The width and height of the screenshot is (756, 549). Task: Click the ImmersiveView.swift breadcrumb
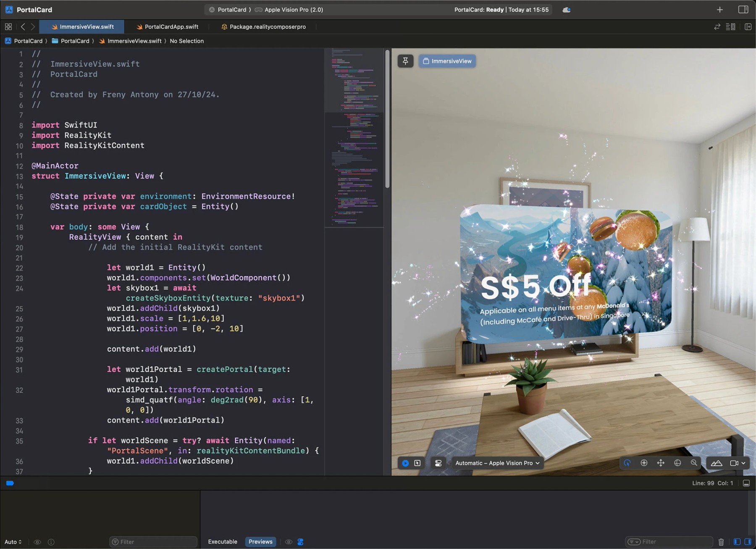(x=130, y=41)
